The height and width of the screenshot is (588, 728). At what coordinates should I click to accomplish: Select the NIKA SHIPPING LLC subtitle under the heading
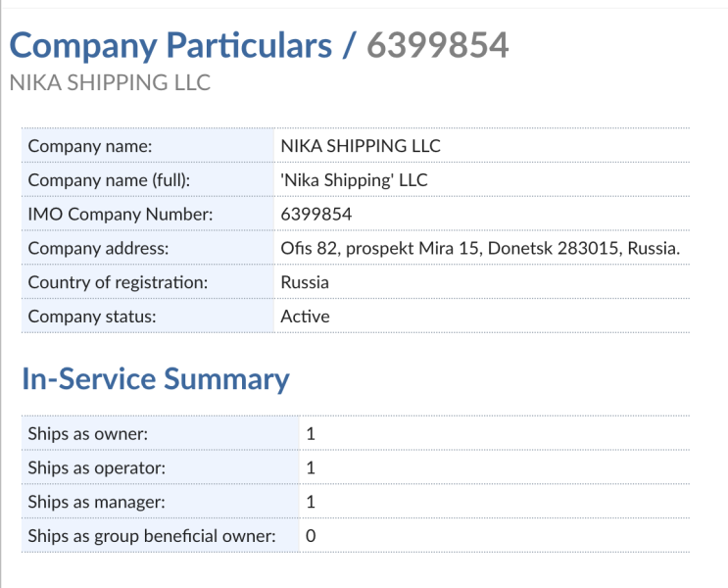click(x=110, y=82)
